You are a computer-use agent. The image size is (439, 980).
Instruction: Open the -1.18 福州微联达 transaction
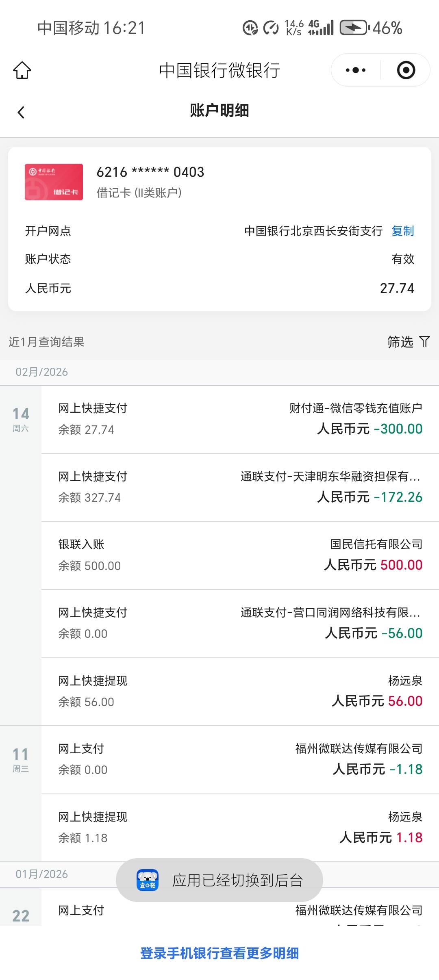coord(240,759)
